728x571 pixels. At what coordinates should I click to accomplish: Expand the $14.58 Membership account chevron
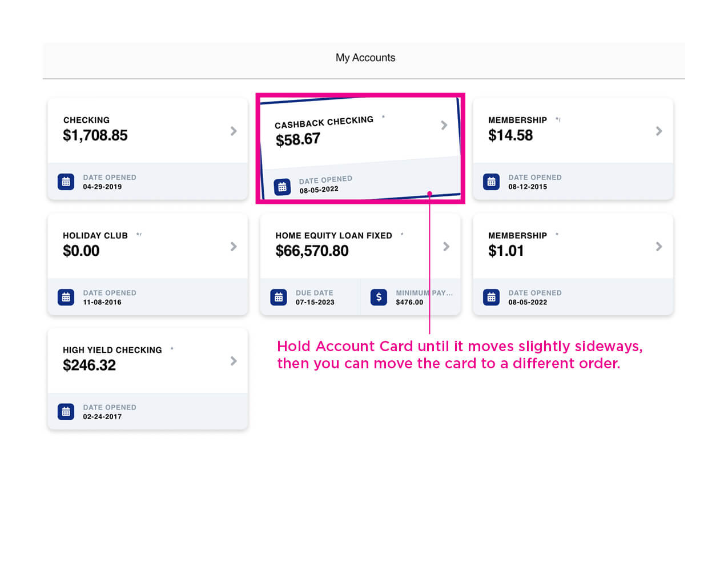pyautogui.click(x=659, y=131)
